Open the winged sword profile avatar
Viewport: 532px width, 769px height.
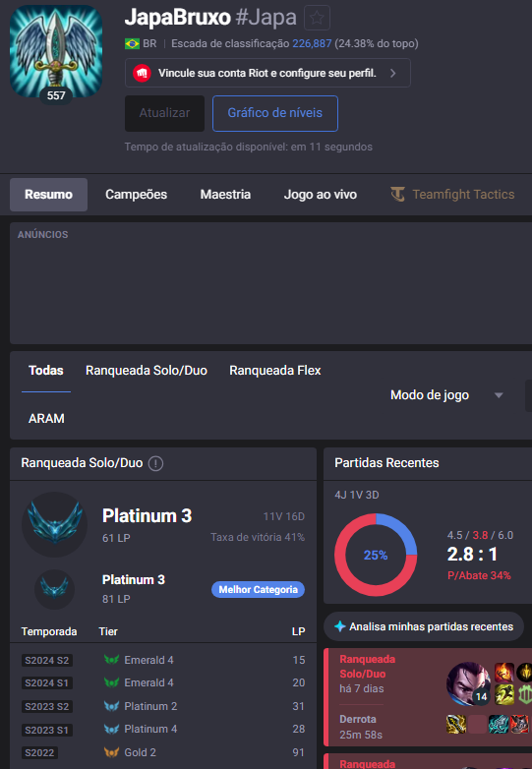56,51
